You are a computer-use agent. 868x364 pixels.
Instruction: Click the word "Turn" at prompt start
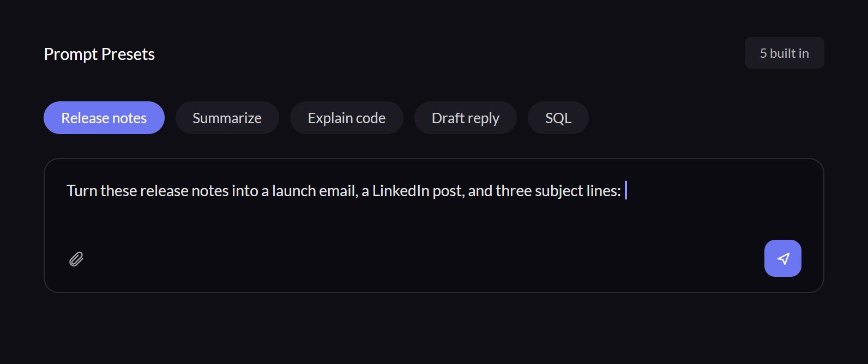click(82, 191)
